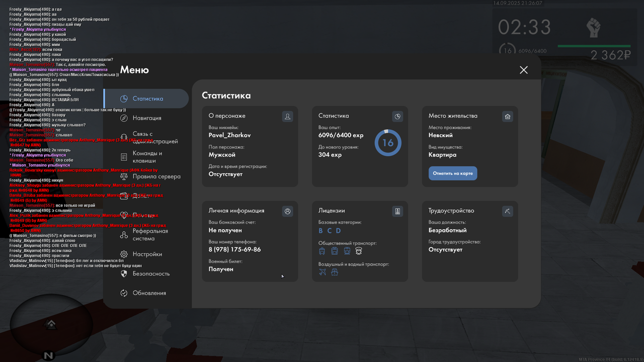This screenshot has height=362, width=644.
Task: Click the Получен military ticket value
Action: [221, 269]
